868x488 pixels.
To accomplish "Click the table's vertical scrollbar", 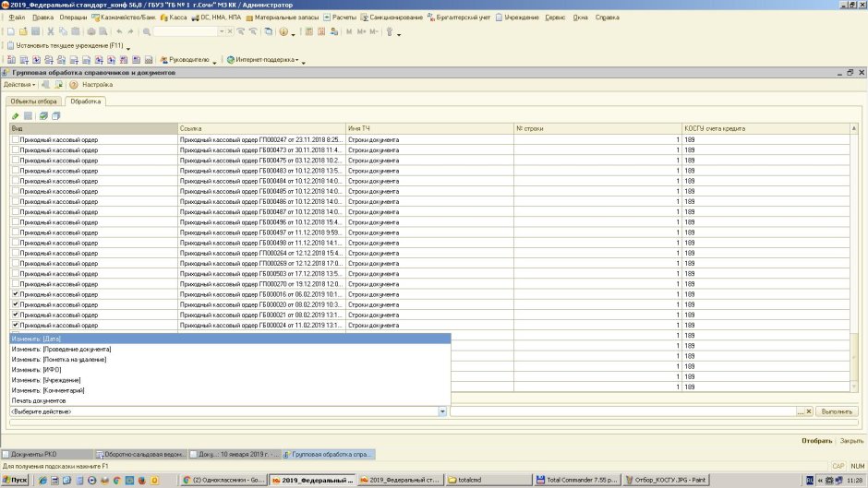I will [x=853, y=257].
